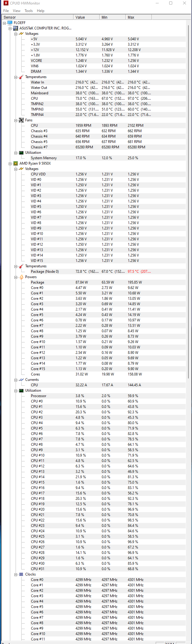Open the Tools menu
Image resolution: width=192 pixels, height=644 pixels.
coord(29,11)
